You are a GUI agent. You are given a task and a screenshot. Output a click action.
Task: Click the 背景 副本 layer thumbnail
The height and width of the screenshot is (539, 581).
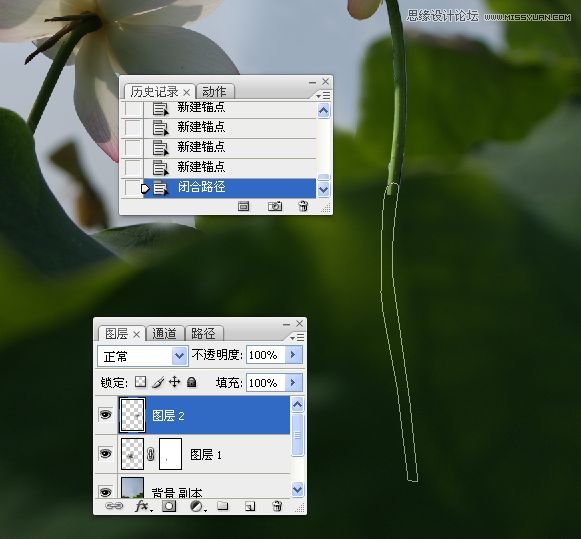132,488
